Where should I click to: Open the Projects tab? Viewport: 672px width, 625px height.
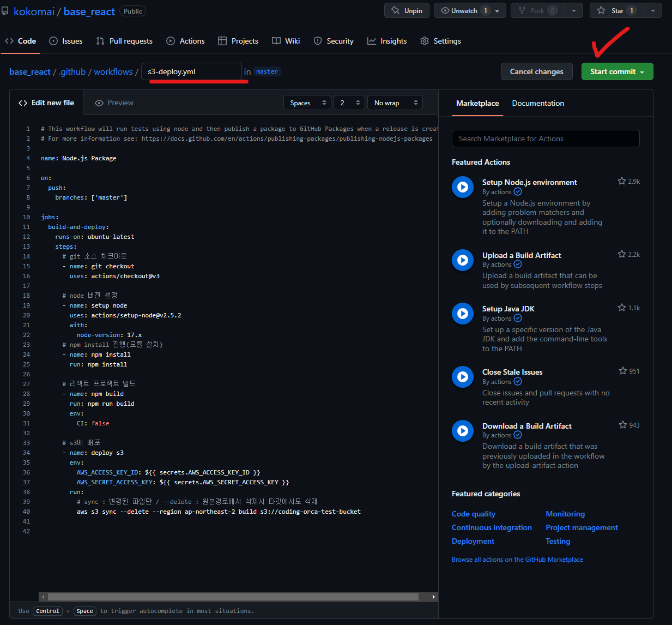click(238, 41)
